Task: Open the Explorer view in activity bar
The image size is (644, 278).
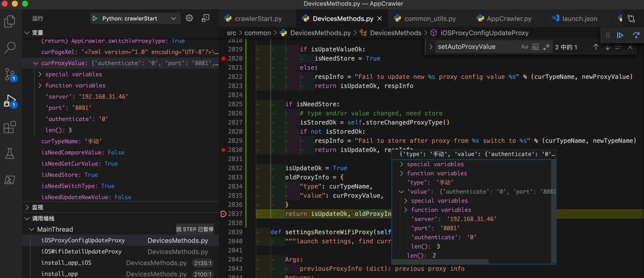Action: (x=10, y=21)
